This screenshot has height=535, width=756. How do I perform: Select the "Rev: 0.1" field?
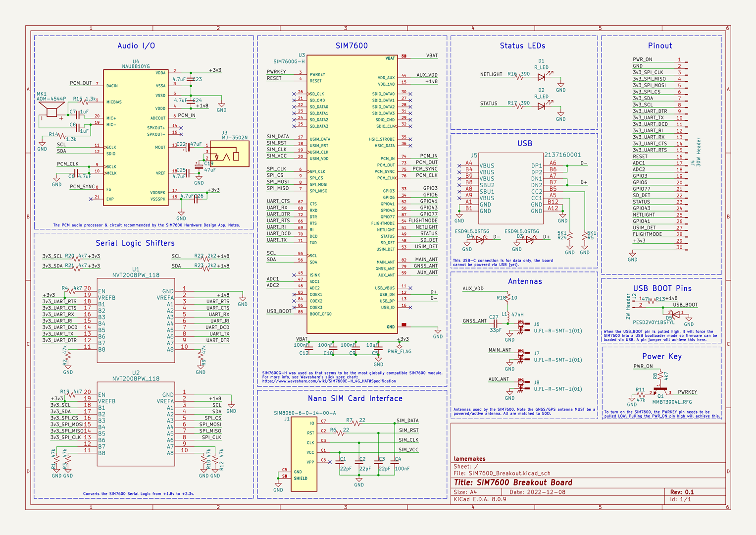click(682, 492)
